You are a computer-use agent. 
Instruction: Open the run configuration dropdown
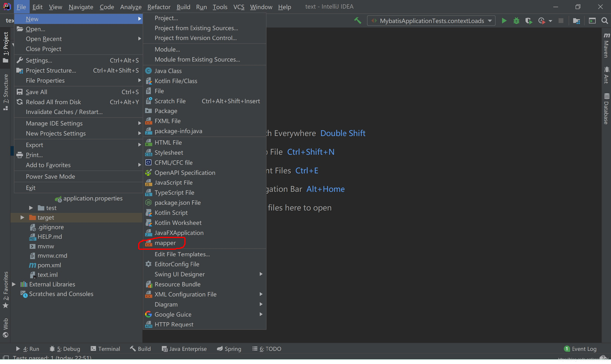(x=431, y=21)
